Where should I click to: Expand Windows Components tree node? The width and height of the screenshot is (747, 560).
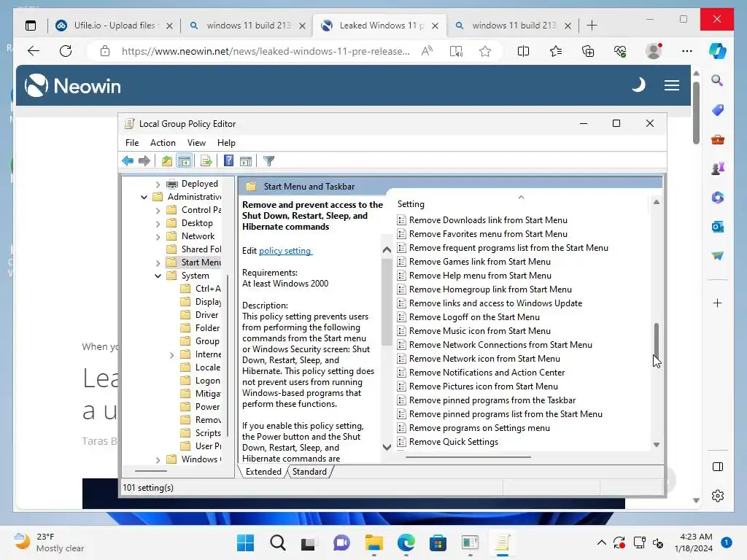click(x=158, y=459)
